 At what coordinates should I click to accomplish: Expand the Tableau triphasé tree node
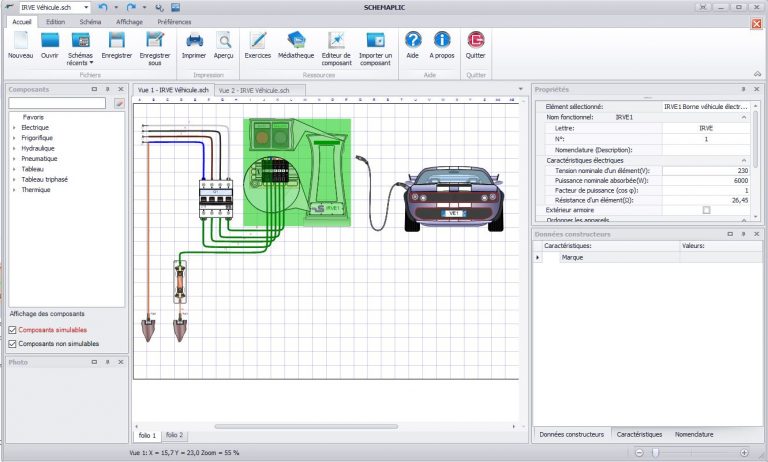click(14, 179)
